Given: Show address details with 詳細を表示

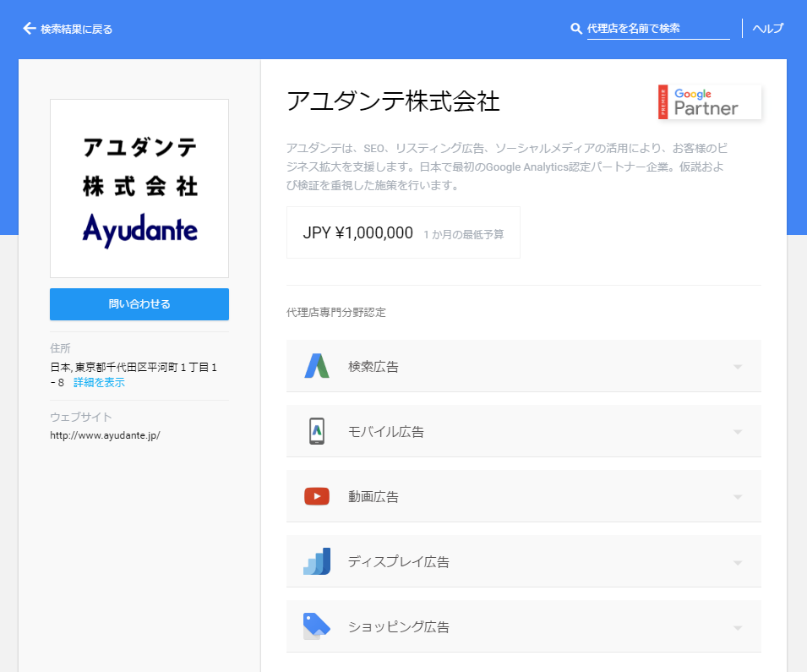Looking at the screenshot, I should 99,382.
